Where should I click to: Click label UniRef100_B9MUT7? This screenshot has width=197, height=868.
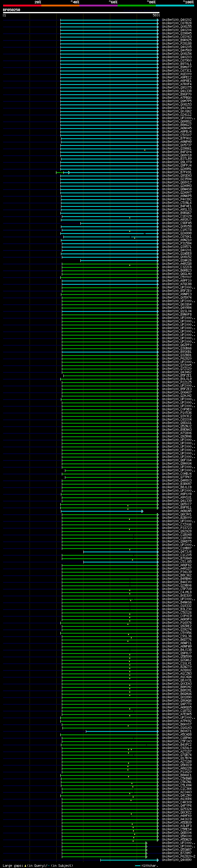176,67
